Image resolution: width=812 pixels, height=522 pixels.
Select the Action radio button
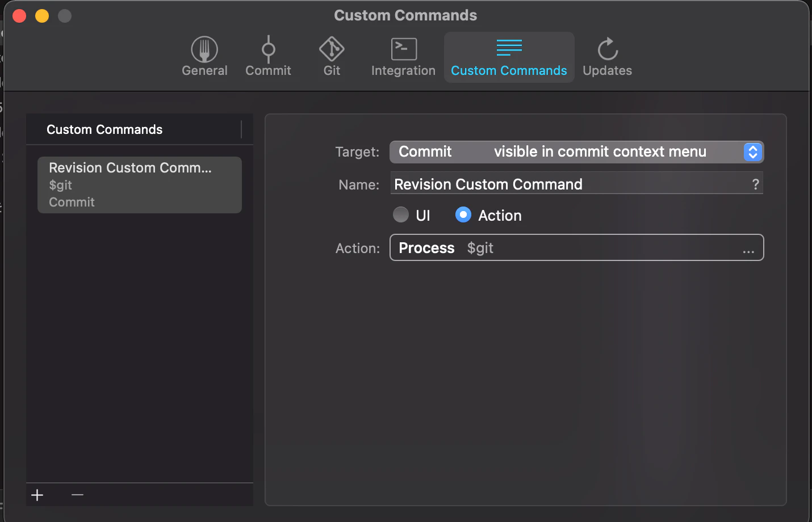click(x=463, y=214)
